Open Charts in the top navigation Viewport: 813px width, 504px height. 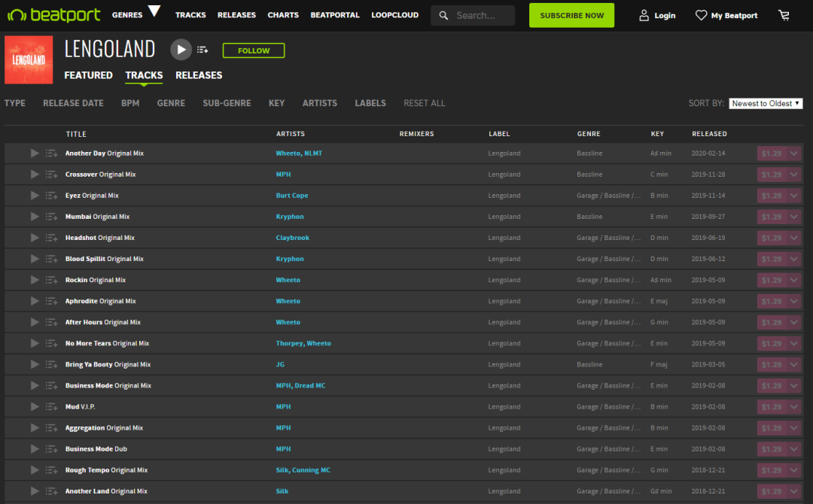point(283,15)
